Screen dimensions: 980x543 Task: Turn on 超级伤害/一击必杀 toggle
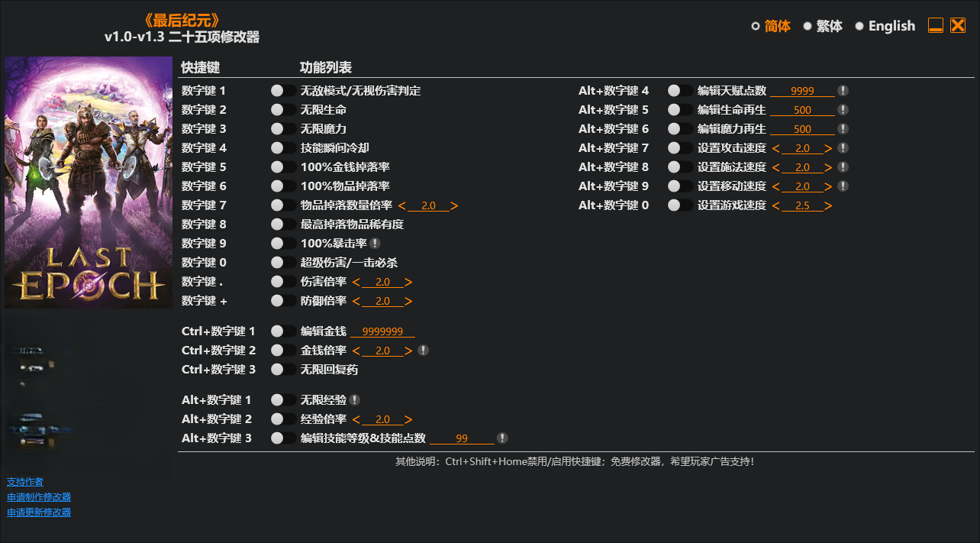(283, 263)
